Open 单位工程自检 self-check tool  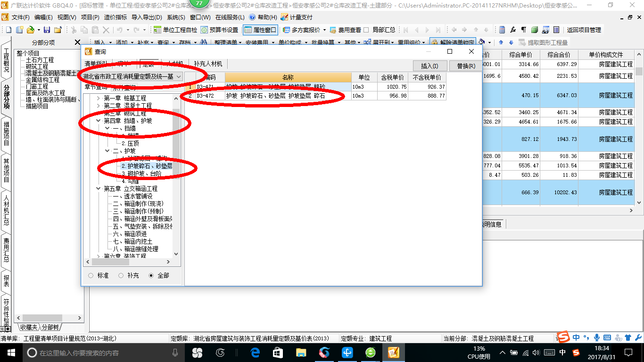(x=176, y=30)
